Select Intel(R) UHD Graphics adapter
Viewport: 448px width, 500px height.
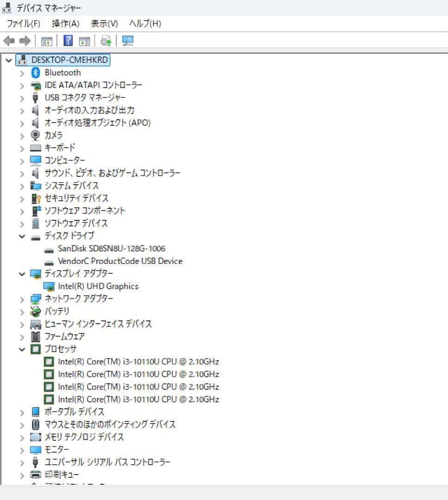pos(98,287)
